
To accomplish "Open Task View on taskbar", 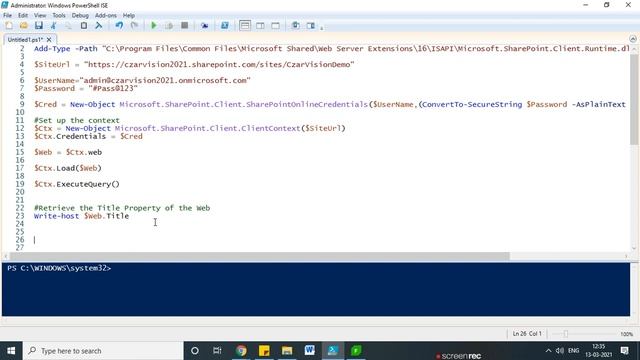I will point(217,351).
